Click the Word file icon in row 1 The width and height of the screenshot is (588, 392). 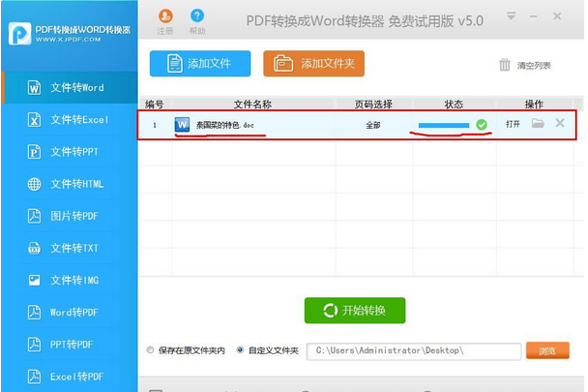point(182,125)
